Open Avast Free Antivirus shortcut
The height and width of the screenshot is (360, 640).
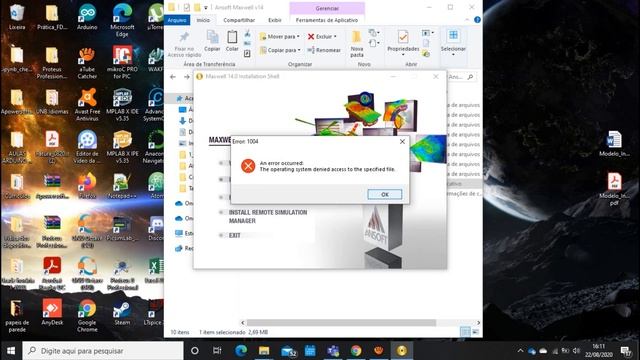pos(87,105)
